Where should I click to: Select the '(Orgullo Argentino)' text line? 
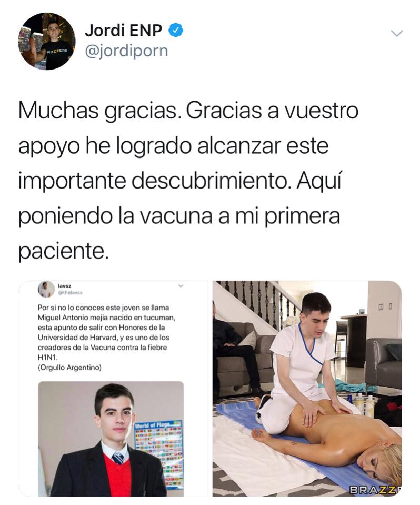pyautogui.click(x=69, y=368)
